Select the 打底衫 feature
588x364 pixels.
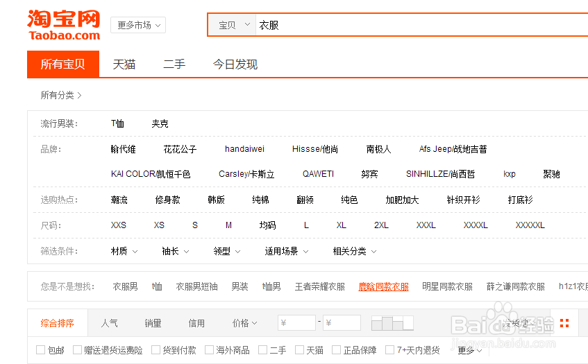click(x=521, y=200)
